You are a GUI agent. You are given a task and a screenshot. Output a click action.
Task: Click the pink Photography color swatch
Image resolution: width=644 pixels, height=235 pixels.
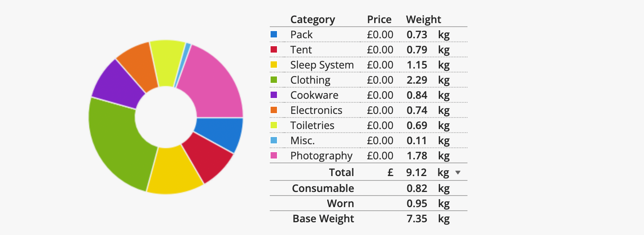[x=274, y=156]
